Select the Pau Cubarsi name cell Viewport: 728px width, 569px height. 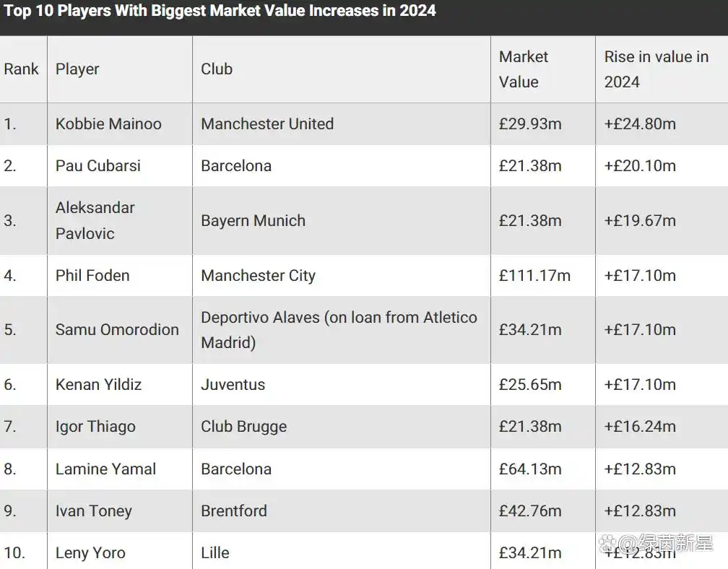tap(120, 165)
